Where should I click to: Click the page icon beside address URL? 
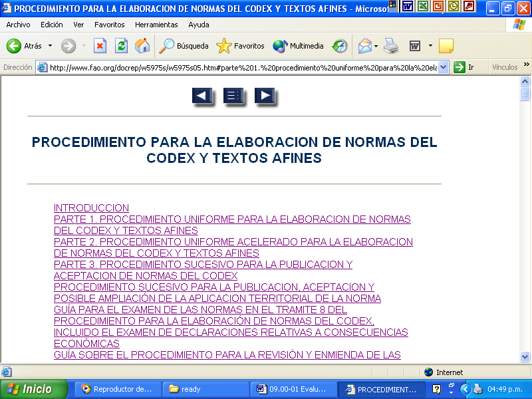42,67
